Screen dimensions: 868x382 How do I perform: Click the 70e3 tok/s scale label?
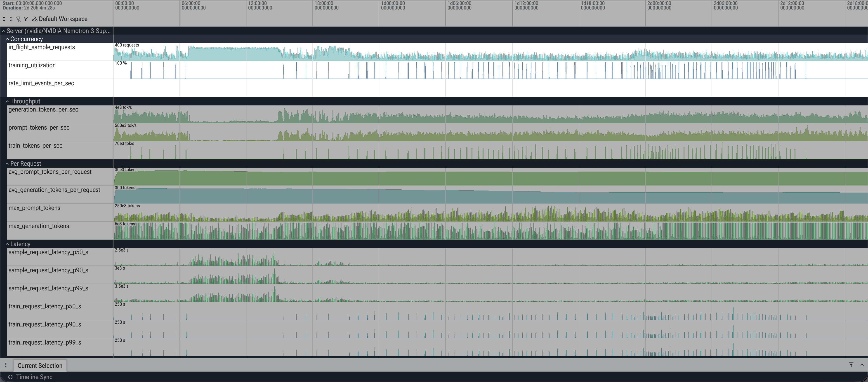point(124,143)
